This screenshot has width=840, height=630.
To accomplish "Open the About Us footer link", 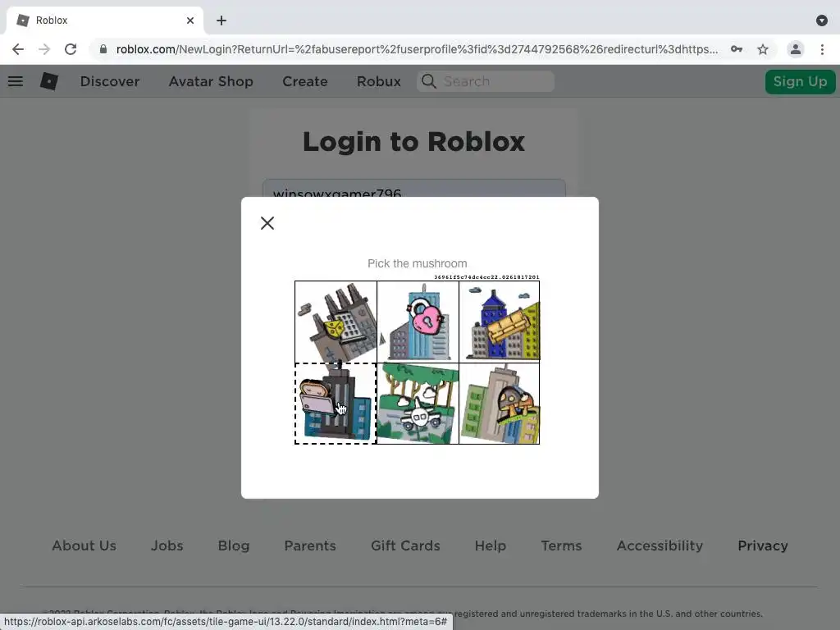I will 84,546.
